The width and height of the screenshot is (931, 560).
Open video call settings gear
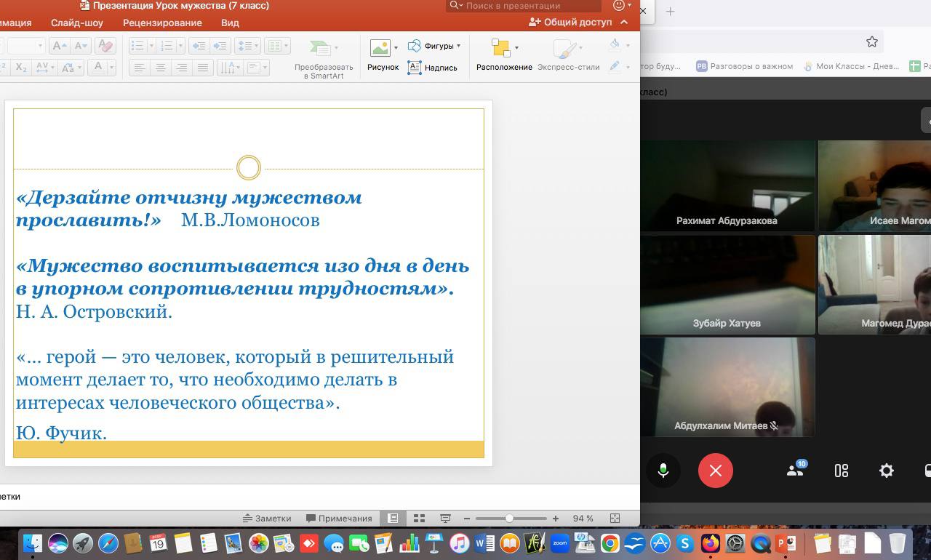tap(886, 471)
